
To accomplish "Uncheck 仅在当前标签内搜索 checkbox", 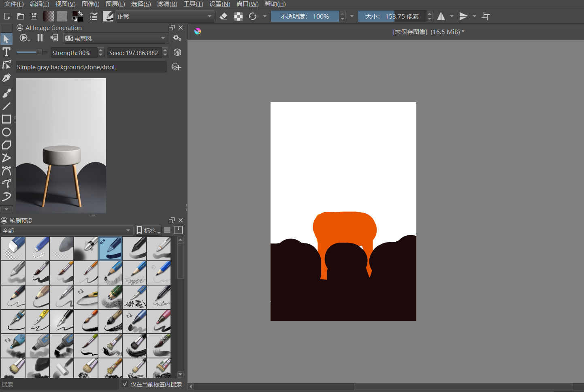I will [125, 384].
